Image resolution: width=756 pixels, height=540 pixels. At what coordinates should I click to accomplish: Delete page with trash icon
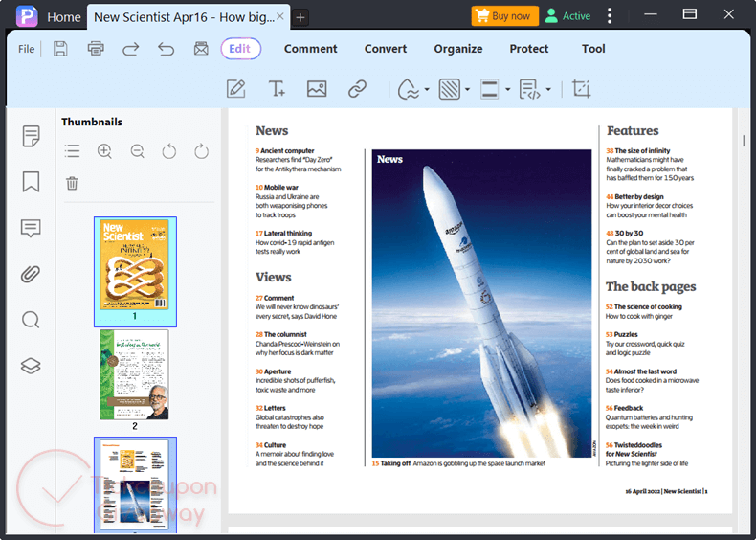pos(72,184)
